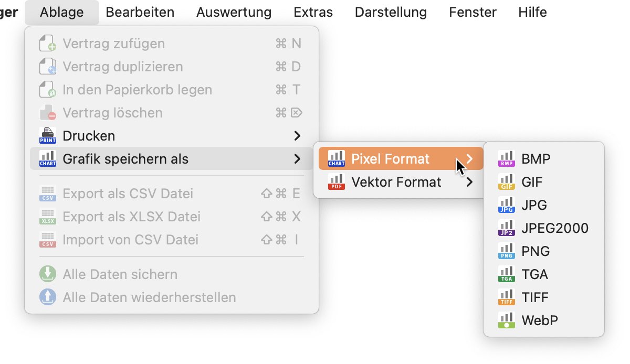630x364 pixels.
Task: Click the GIF format icon
Action: (x=506, y=182)
